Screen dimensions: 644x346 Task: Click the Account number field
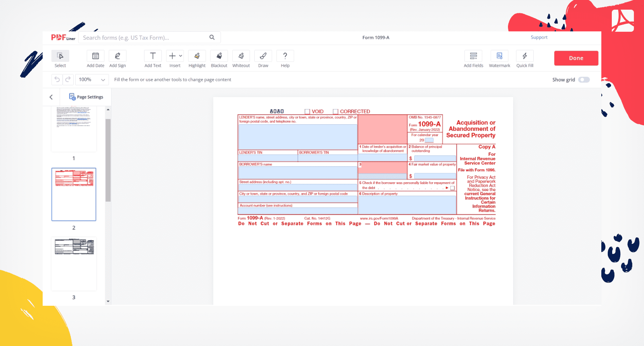coord(298,210)
